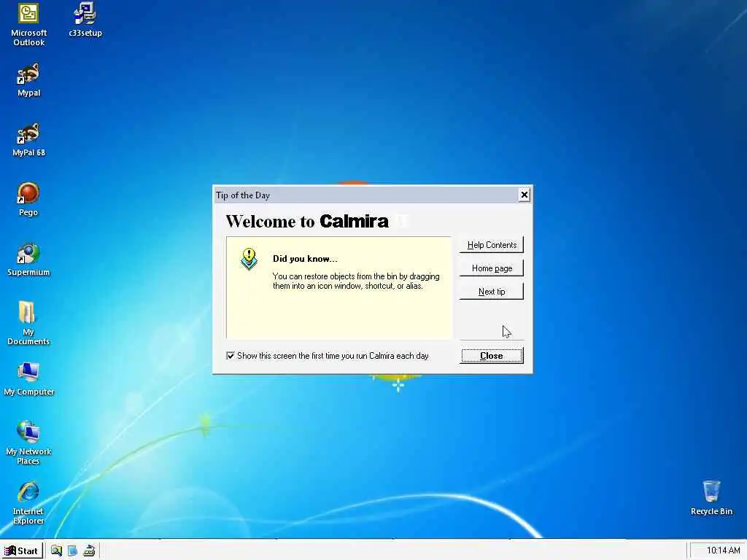747x560 pixels.
Task: Click the printer-like quick launch icon
Action: point(89,551)
